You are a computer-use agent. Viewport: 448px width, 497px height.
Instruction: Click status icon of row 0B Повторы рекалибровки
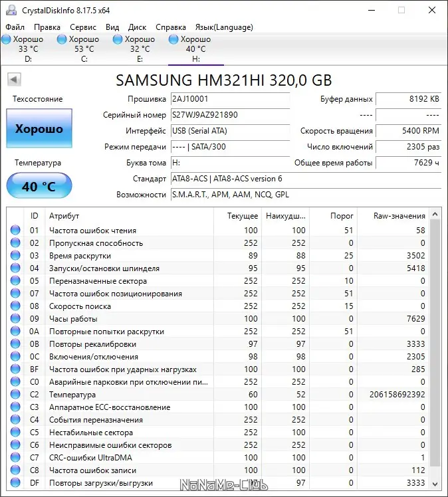[x=15, y=344]
